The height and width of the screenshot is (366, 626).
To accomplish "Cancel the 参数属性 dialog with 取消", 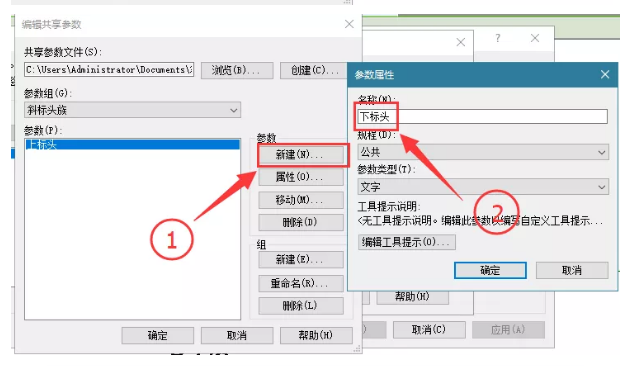I will coord(572,271).
